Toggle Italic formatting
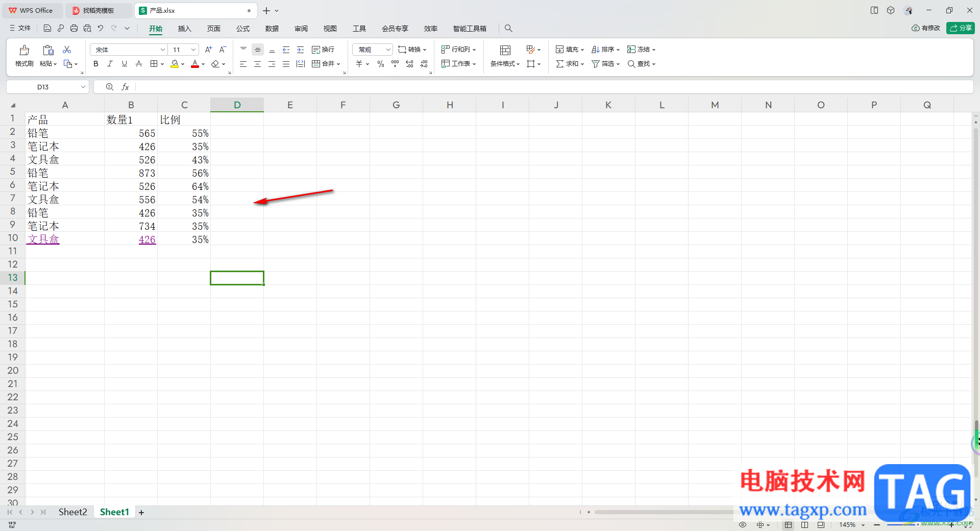This screenshot has height=531, width=980. [x=110, y=64]
